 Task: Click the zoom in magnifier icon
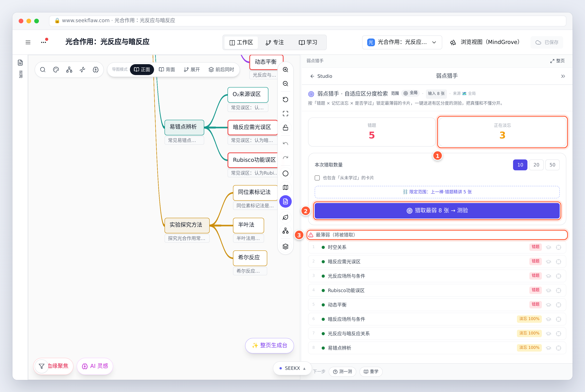[285, 69]
